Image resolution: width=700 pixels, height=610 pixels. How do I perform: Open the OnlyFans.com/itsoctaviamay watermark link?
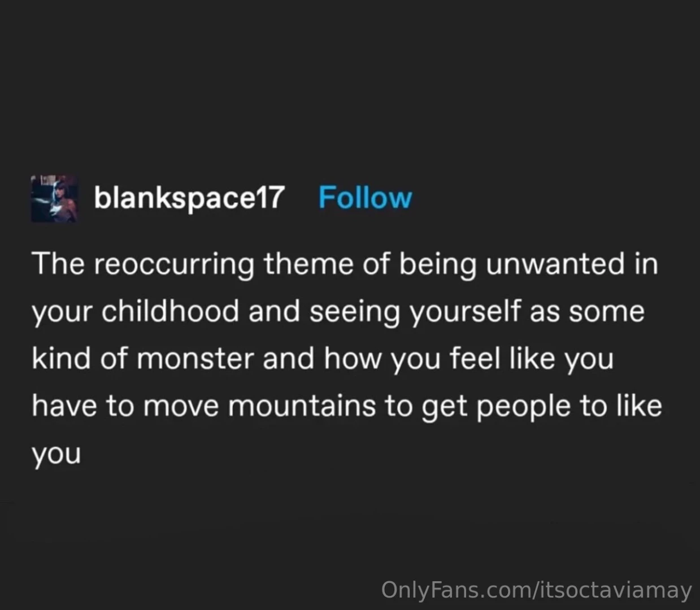click(537, 591)
